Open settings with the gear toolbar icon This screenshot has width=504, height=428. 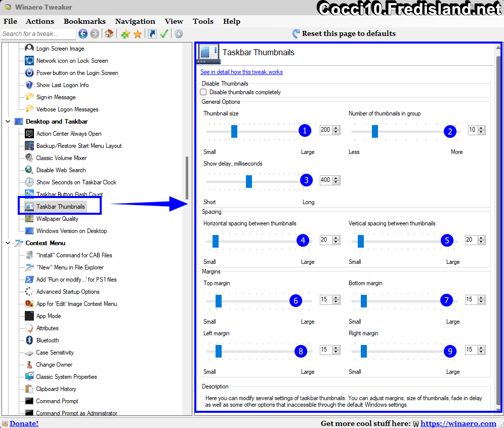coord(179,34)
